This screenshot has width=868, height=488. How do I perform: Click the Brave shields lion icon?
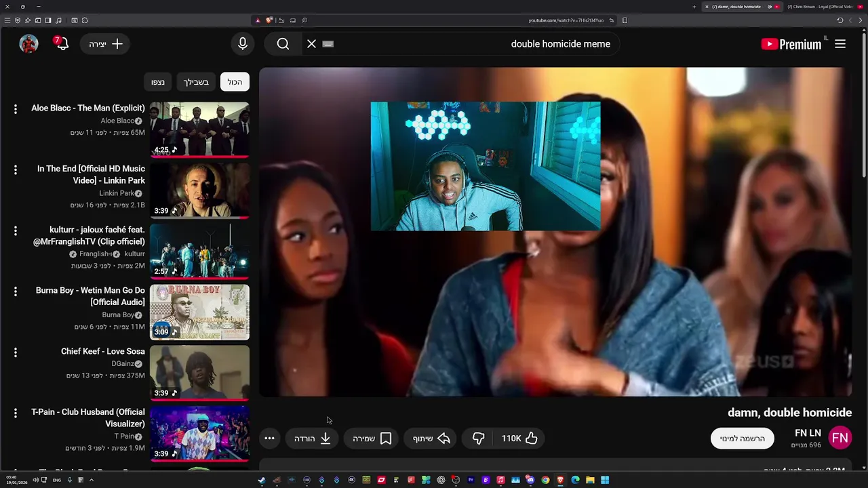click(x=269, y=20)
